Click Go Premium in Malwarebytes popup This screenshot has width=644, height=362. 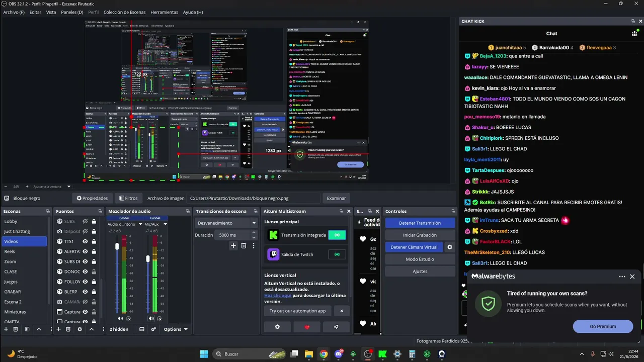point(603,326)
